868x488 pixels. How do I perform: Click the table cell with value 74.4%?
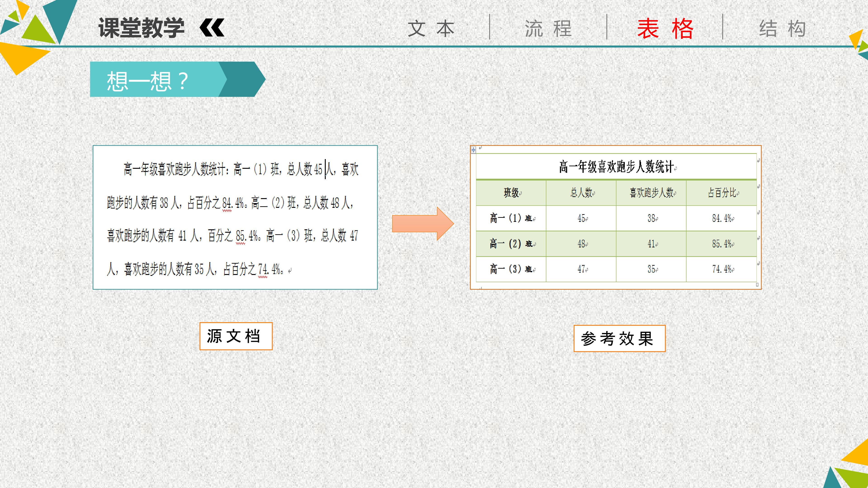pos(722,269)
